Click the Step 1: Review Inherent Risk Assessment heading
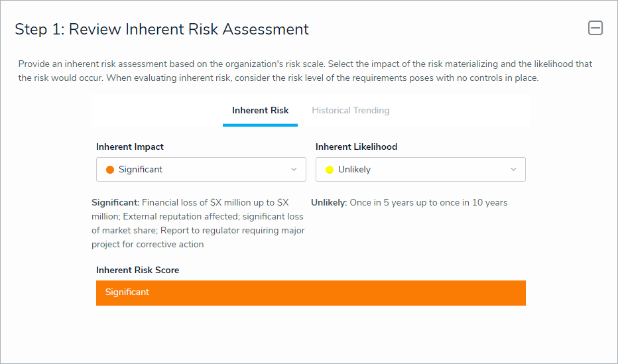 (162, 29)
